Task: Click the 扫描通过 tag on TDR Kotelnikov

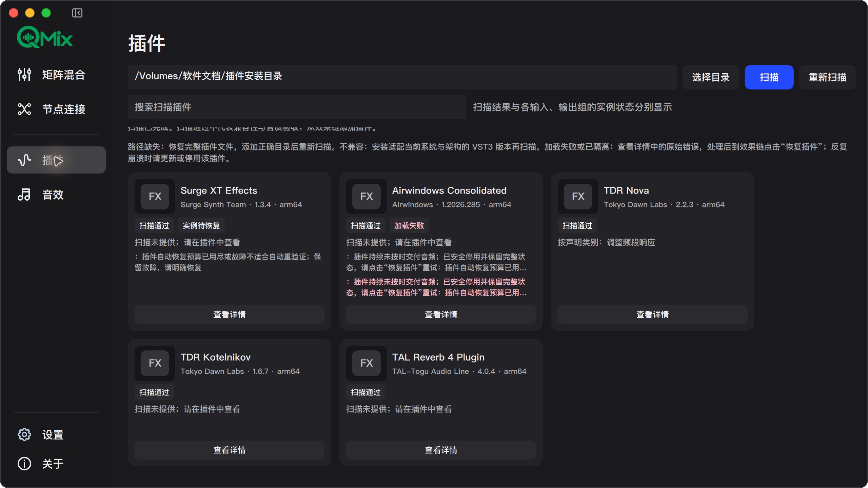Action: (154, 392)
